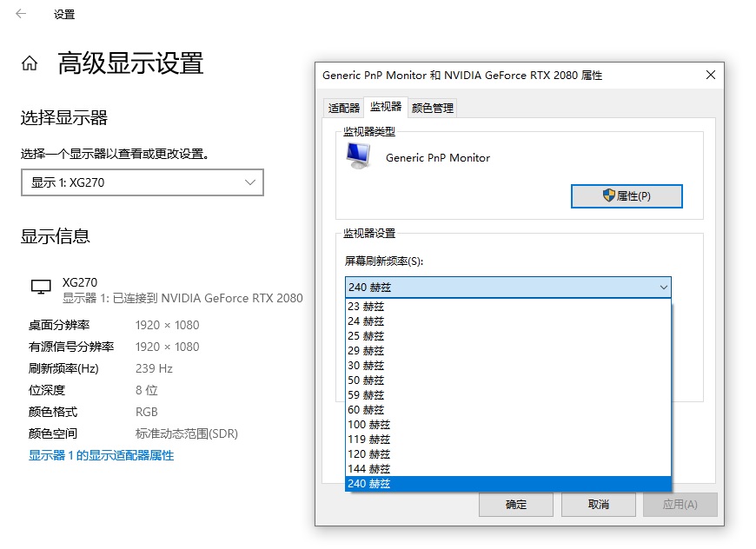
Task: Collapse refresh rate list with its chevron
Action: [664, 287]
